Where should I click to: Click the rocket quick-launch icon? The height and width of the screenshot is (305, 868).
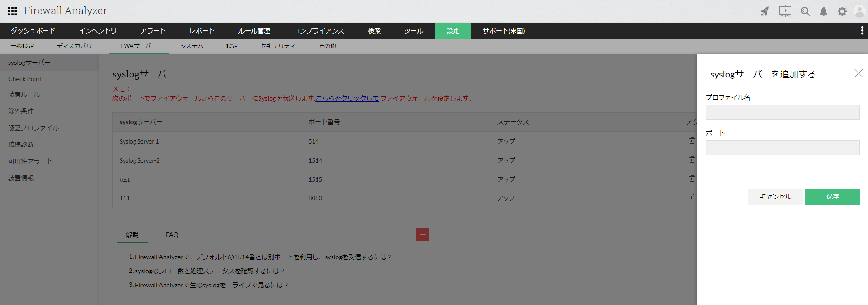[x=765, y=11]
